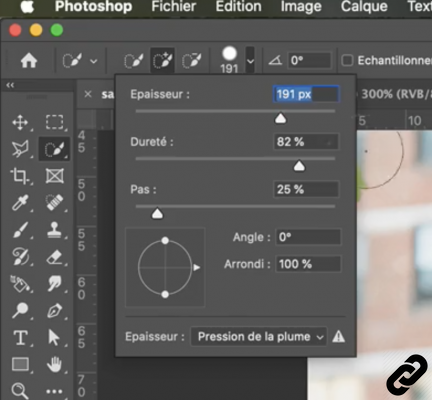Select the Pen tool
Viewport: 432px width, 400px height.
click(55, 311)
